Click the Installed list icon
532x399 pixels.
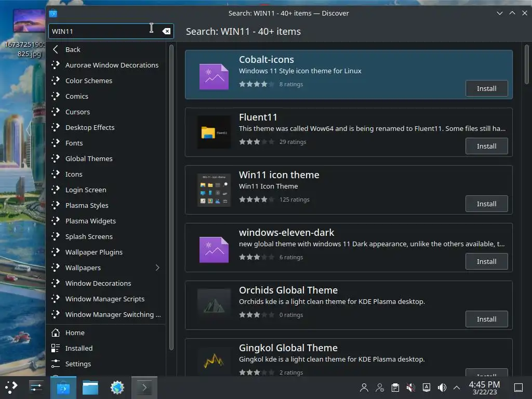pyautogui.click(x=56, y=349)
